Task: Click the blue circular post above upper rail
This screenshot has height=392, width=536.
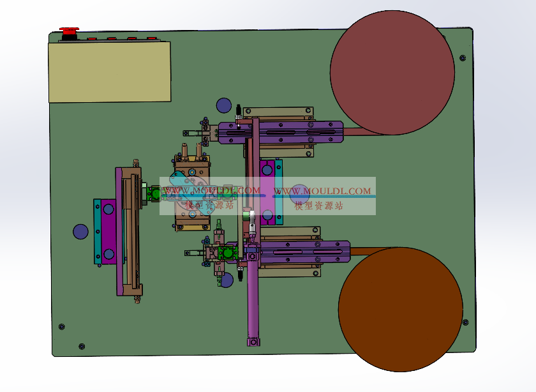Action: [223, 105]
